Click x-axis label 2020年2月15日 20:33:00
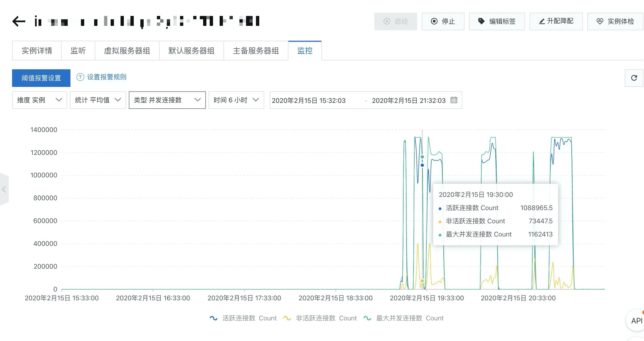Image resolution: width=644 pixels, height=341 pixels. tap(518, 298)
